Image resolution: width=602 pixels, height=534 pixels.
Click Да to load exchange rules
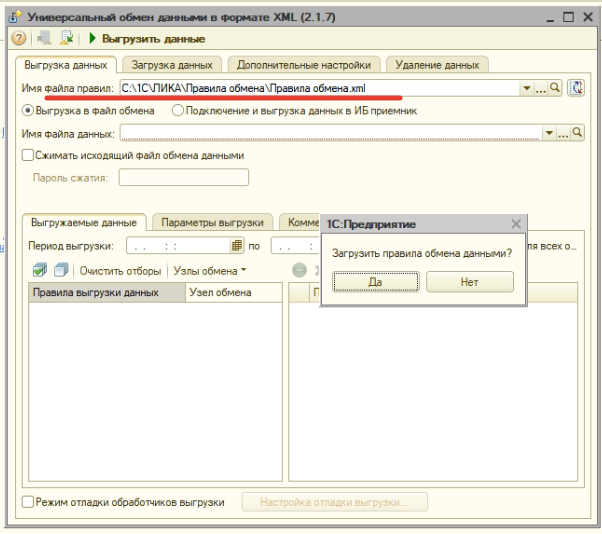click(x=375, y=282)
